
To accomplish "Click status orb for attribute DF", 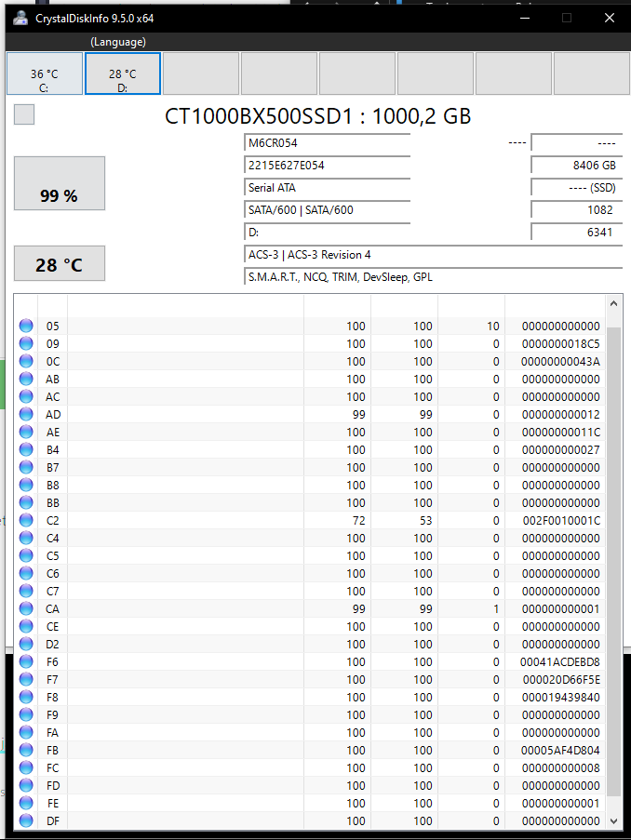I will (26, 820).
